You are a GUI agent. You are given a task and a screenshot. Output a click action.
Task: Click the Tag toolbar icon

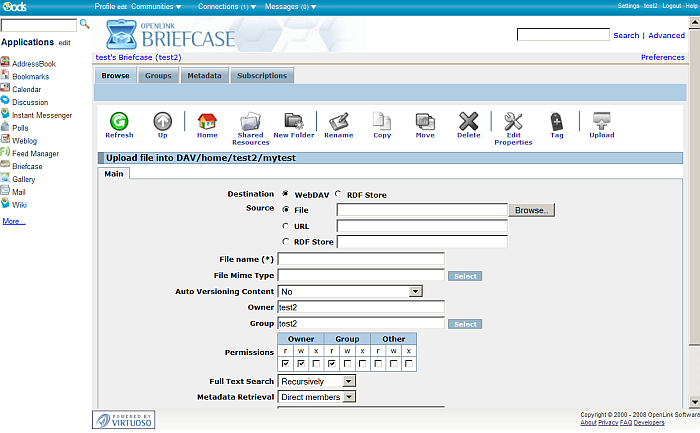[556, 124]
